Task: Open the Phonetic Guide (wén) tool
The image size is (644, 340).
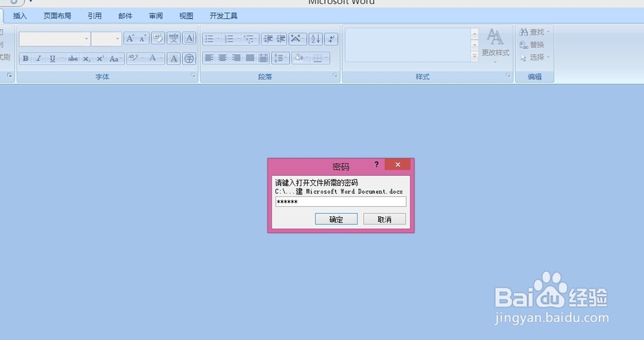Action: 174,39
